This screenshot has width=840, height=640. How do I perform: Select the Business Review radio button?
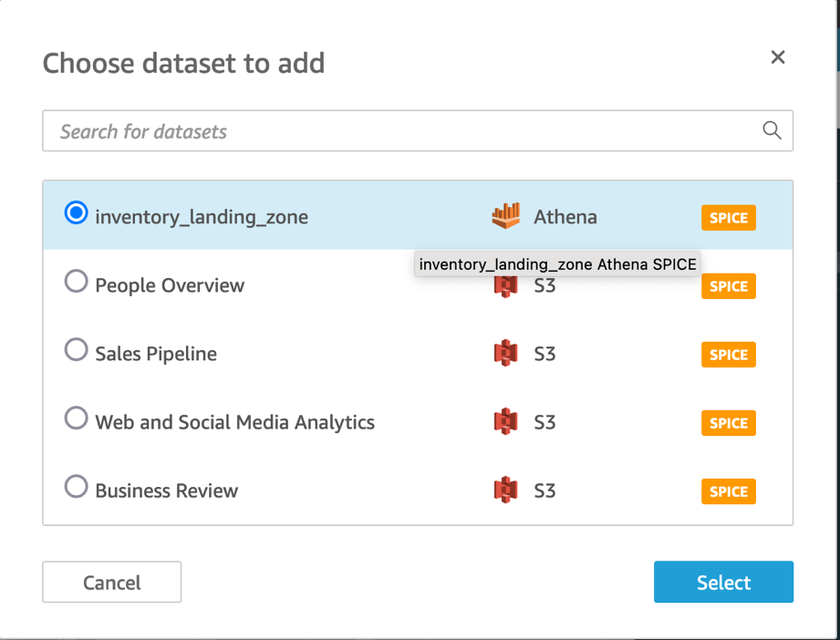click(x=76, y=487)
